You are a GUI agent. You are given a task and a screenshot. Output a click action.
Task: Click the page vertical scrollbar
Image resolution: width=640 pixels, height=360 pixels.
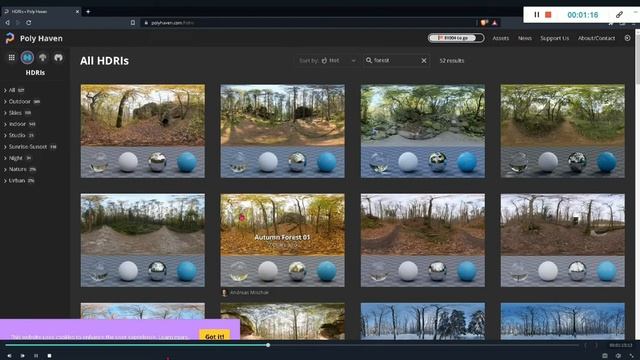[637, 184]
